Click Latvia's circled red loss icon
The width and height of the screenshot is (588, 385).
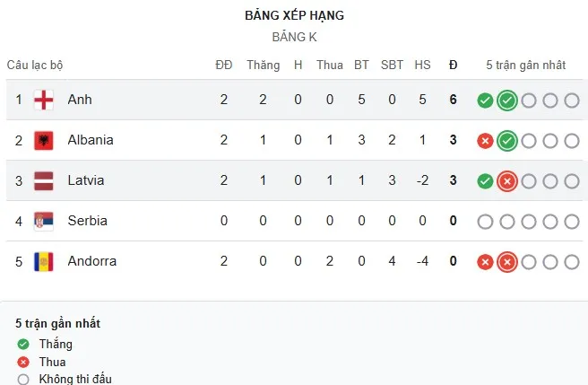point(506,181)
